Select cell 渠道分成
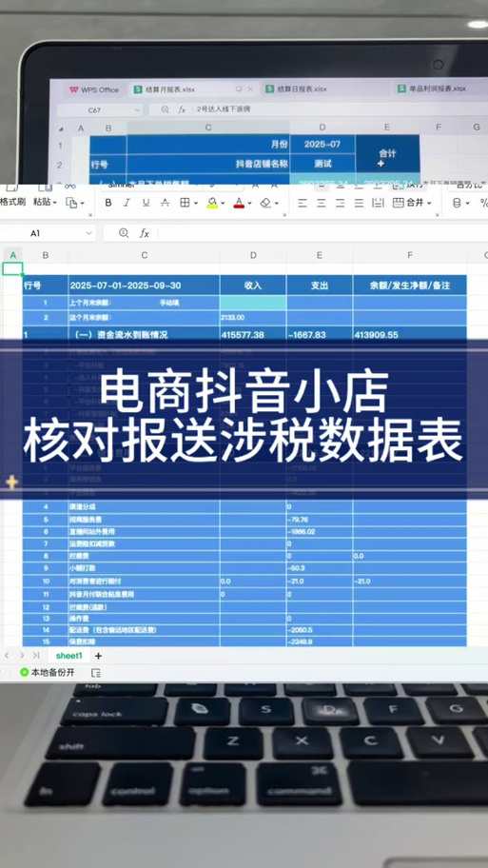 point(144,507)
